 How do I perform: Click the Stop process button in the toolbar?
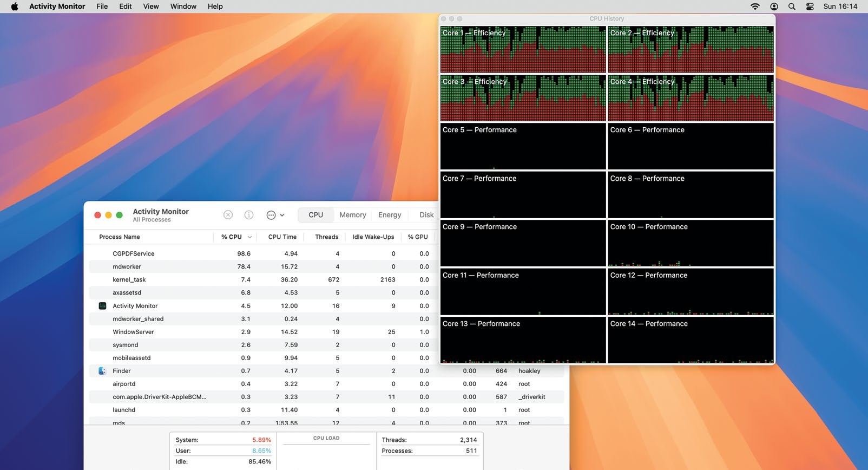point(228,215)
